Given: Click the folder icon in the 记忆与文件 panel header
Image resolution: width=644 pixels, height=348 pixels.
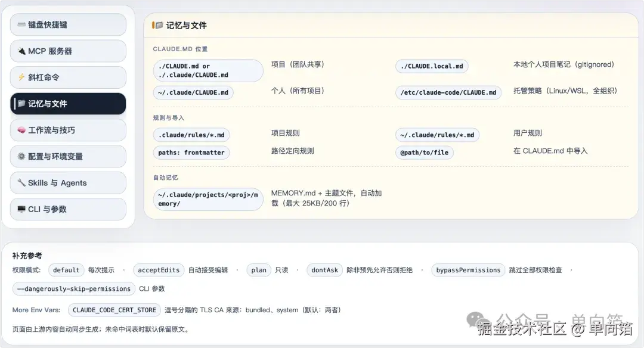Looking at the screenshot, I should [x=159, y=26].
